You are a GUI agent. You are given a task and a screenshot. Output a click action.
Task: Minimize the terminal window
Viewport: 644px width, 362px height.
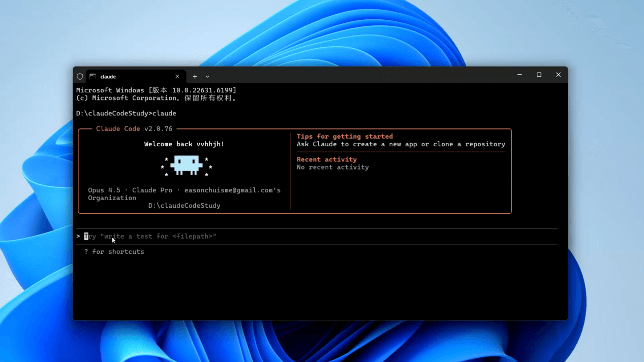[x=519, y=75]
